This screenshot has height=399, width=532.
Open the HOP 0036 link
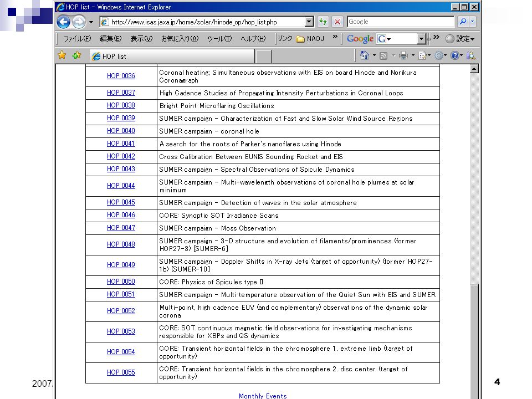coord(121,76)
